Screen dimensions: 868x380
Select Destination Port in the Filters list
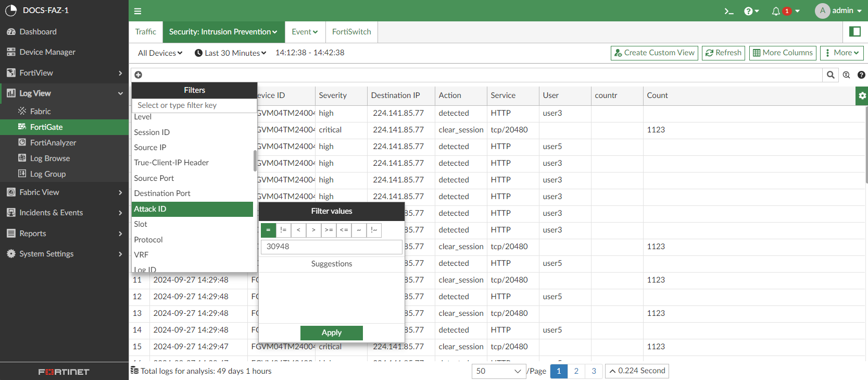point(162,193)
